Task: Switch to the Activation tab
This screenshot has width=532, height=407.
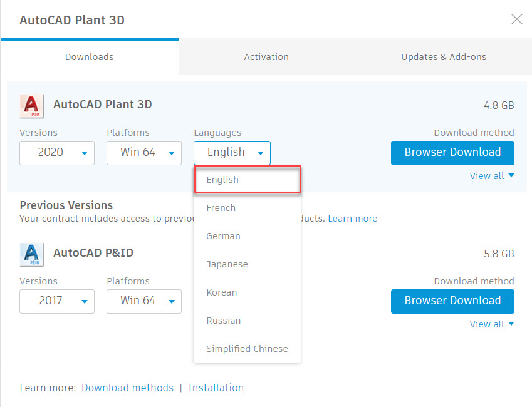Action: tap(266, 56)
